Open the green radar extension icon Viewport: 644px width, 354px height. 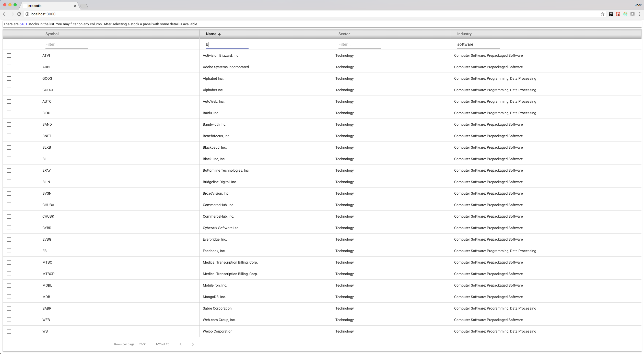(625, 14)
